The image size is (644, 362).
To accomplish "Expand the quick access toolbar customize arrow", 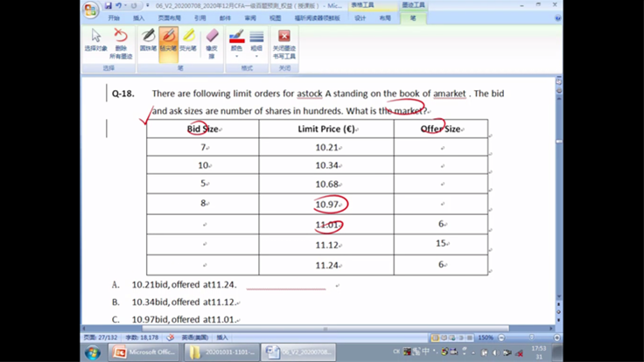I will coord(148,5).
